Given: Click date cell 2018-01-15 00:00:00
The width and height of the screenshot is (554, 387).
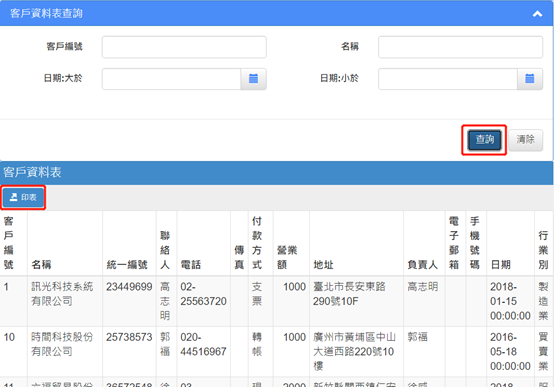Looking at the screenshot, I should click(x=510, y=301).
